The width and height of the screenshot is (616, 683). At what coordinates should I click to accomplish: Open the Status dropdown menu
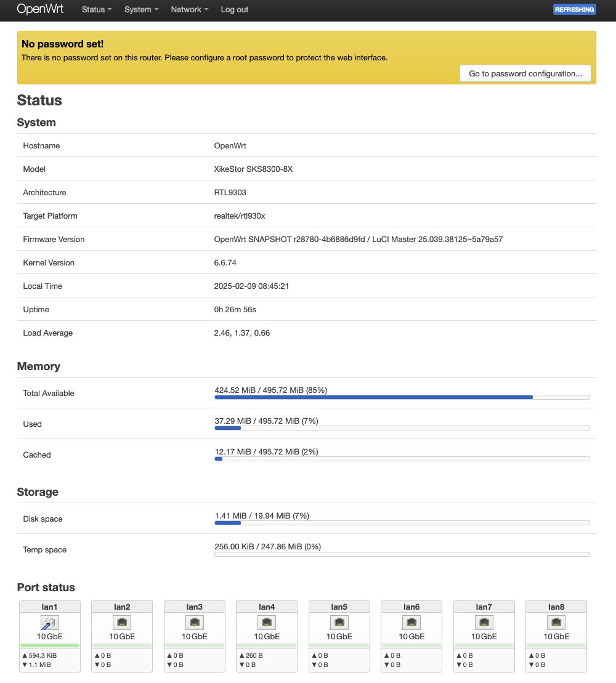[97, 10]
